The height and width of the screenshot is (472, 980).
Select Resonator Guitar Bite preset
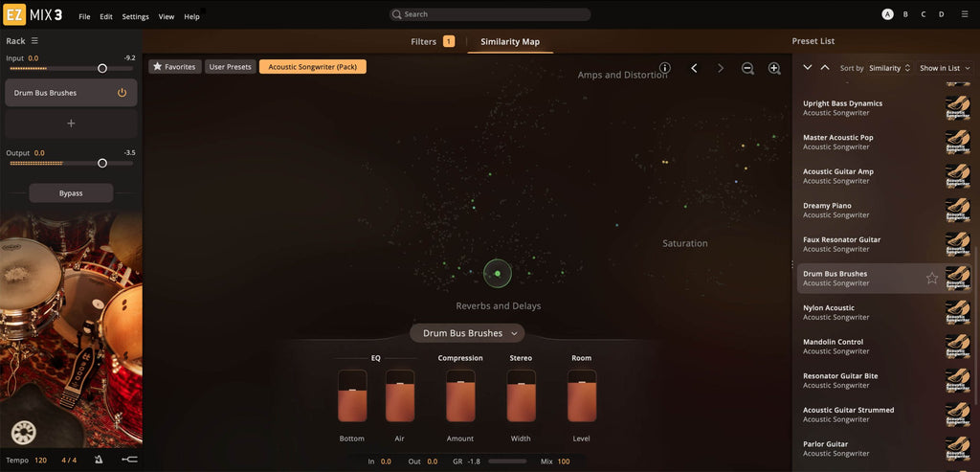point(885,381)
